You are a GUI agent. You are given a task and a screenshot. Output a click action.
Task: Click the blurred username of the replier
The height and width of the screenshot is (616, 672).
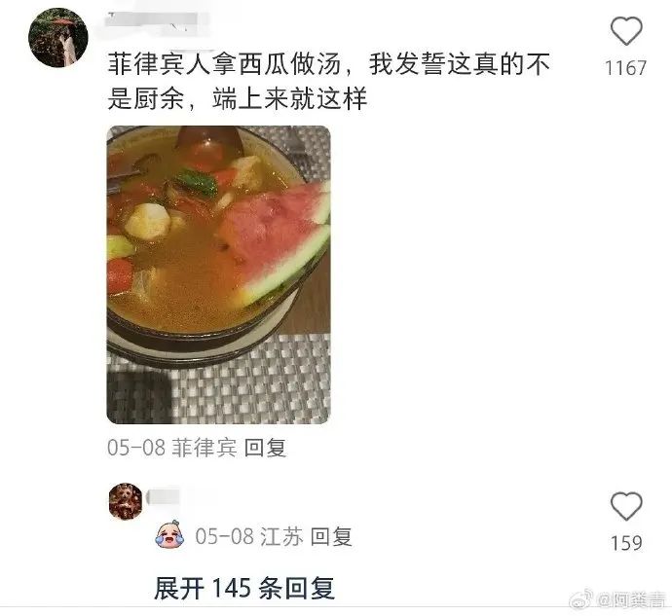click(164, 497)
